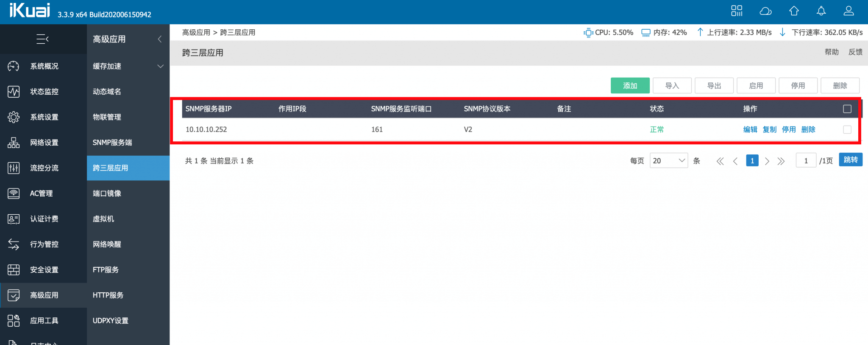Open the cloud service icon
The width and height of the screenshot is (868, 345).
765,11
